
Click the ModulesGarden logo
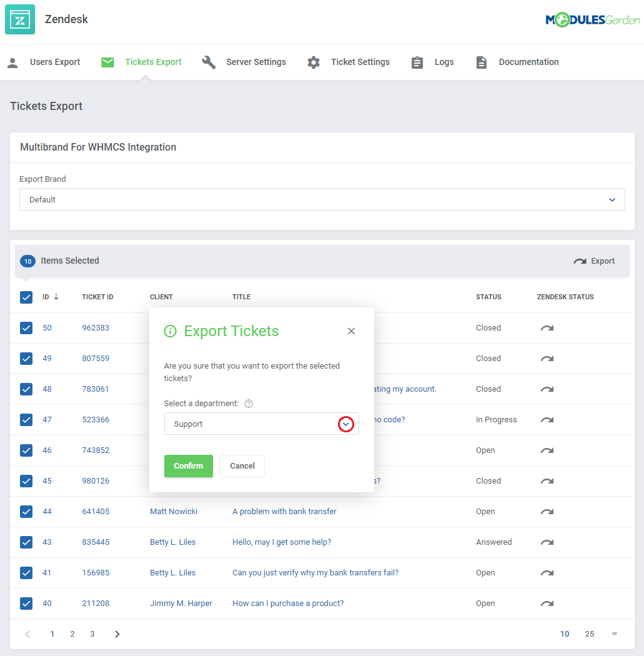pos(592,19)
